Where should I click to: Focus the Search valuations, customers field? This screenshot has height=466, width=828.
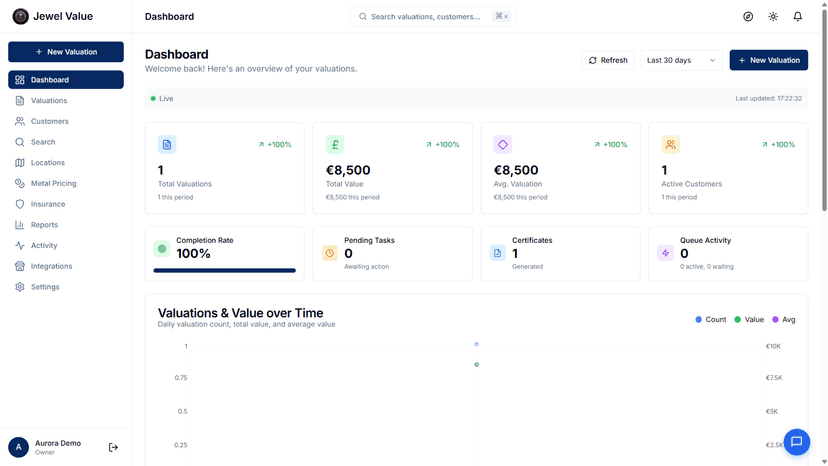pos(432,16)
